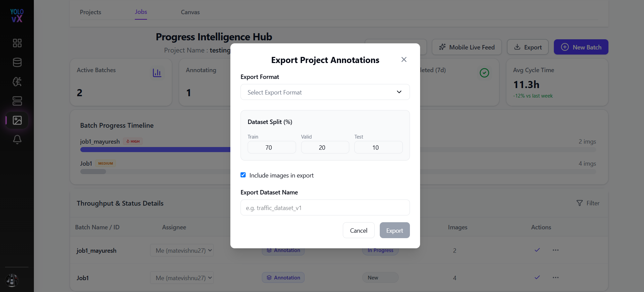Click the 2 imgs label
Viewport: 644px width, 292px height.
pyautogui.click(x=587, y=142)
